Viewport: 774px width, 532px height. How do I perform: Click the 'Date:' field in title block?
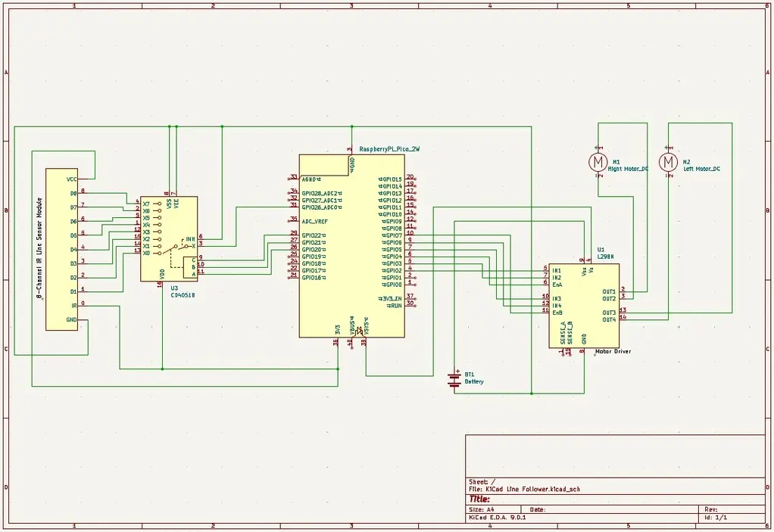pyautogui.click(x=538, y=509)
